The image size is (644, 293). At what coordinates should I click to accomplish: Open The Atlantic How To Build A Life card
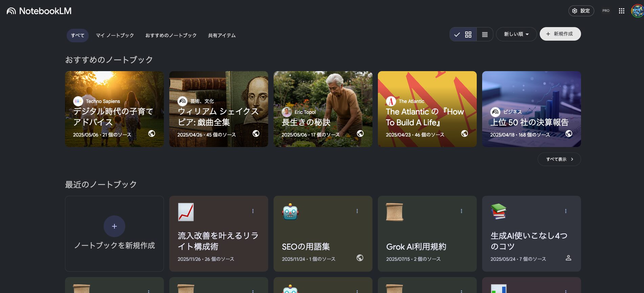(x=427, y=109)
